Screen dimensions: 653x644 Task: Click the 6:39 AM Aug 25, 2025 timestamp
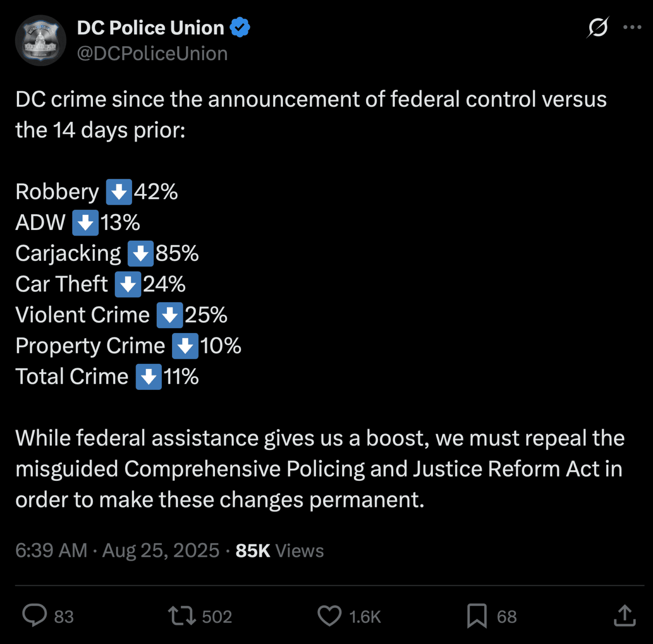click(117, 550)
